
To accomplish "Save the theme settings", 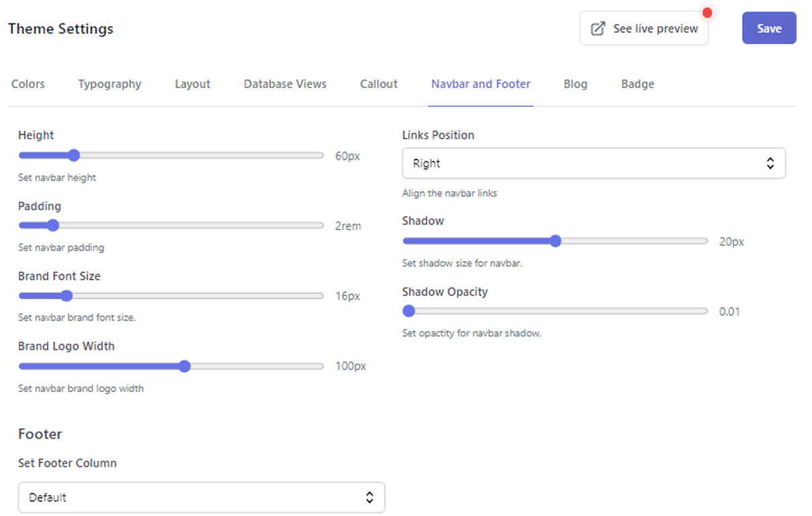I will tap(769, 28).
